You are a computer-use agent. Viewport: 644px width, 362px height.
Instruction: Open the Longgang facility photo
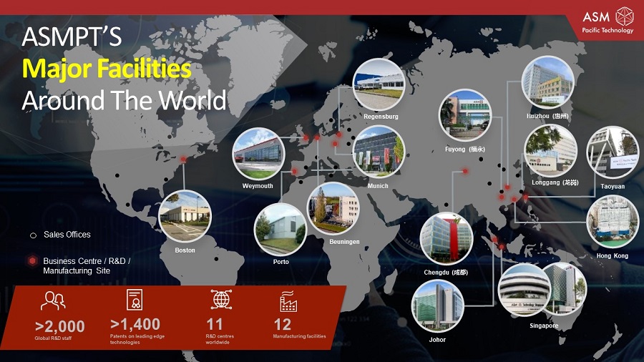coord(551,151)
